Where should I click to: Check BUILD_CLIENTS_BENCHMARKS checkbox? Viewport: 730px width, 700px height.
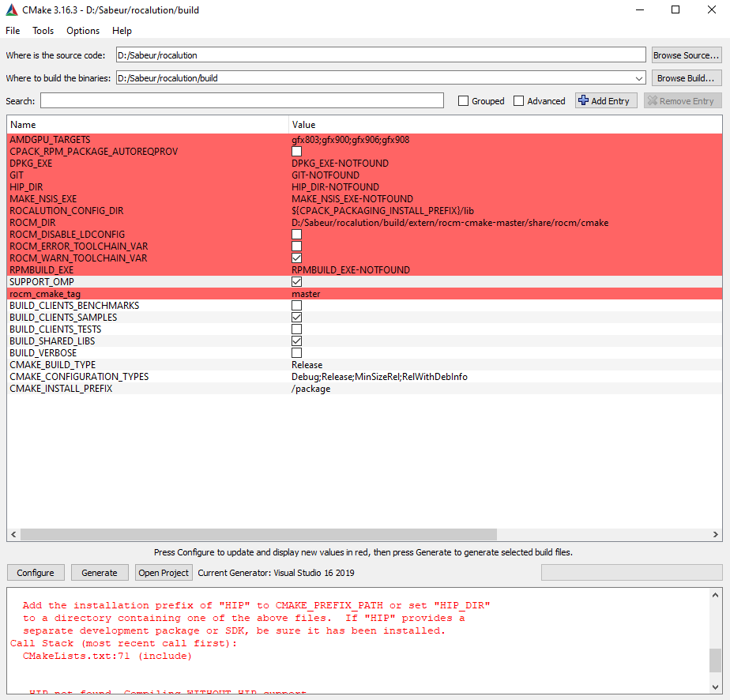pos(296,305)
